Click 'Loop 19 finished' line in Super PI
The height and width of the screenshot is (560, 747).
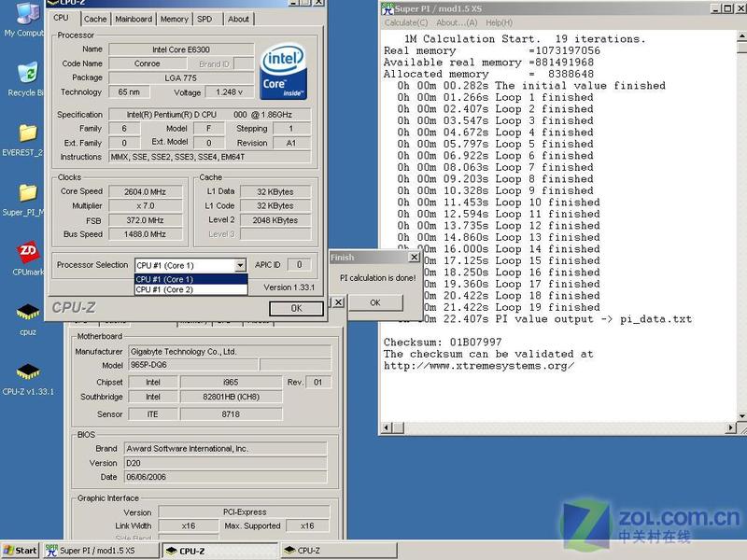547,308
